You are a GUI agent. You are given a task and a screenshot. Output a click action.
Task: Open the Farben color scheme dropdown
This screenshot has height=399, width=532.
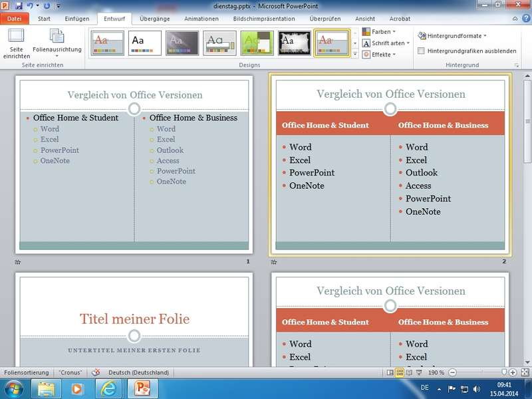[x=379, y=31]
